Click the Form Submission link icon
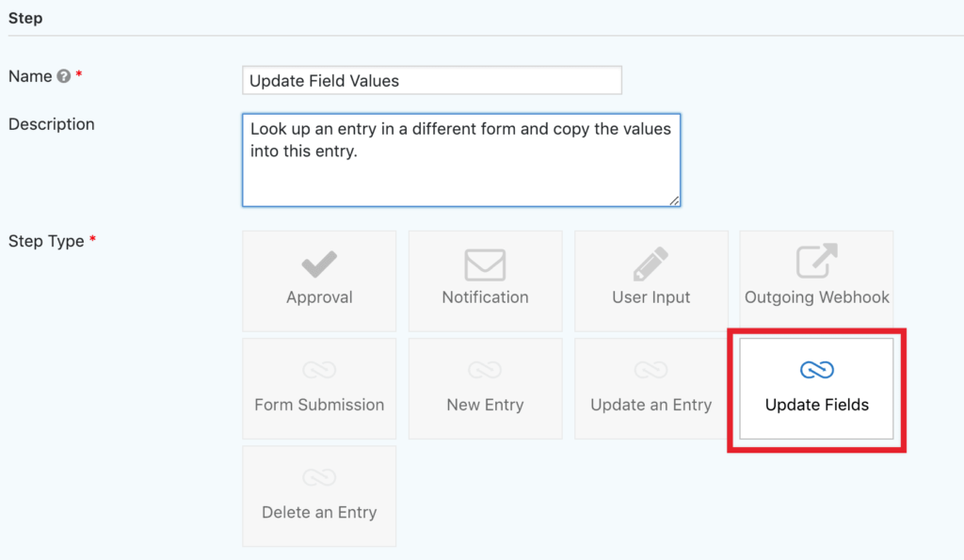Image resolution: width=964 pixels, height=560 pixels. [x=319, y=371]
